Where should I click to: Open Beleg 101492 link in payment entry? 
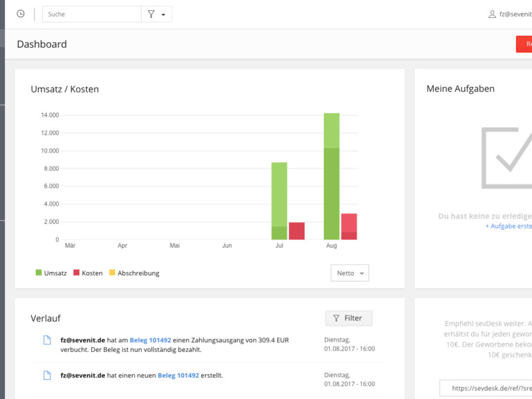pos(151,340)
